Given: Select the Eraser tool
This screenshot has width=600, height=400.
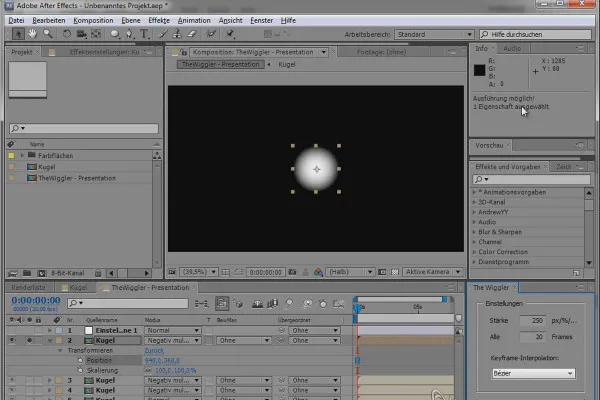Looking at the screenshot, I should 192,34.
